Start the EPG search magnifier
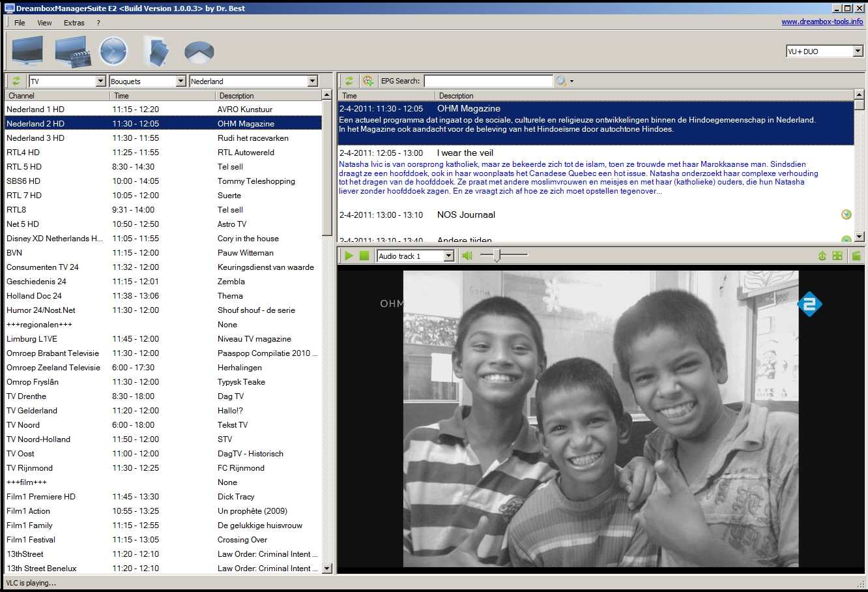This screenshot has width=868, height=592. tap(561, 81)
